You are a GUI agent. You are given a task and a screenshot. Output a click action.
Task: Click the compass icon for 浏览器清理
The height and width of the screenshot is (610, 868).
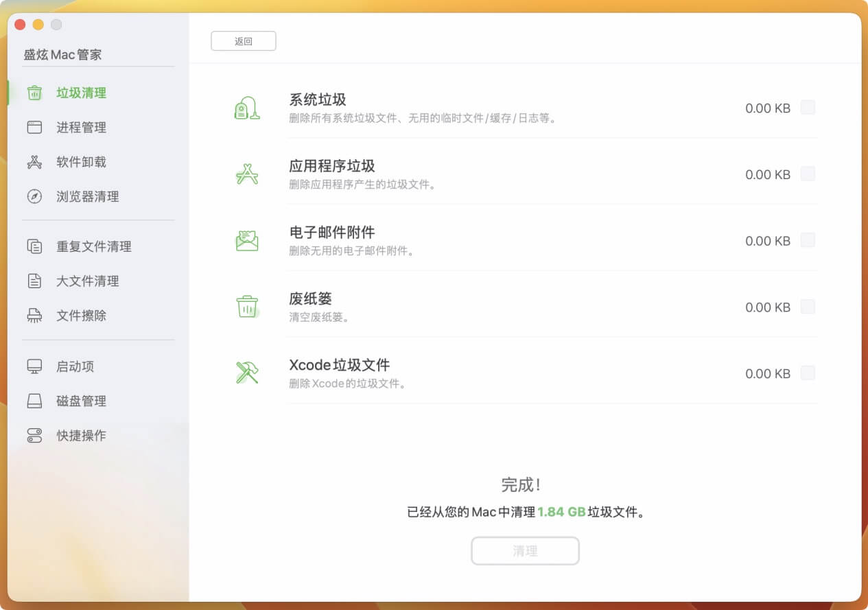tap(34, 196)
